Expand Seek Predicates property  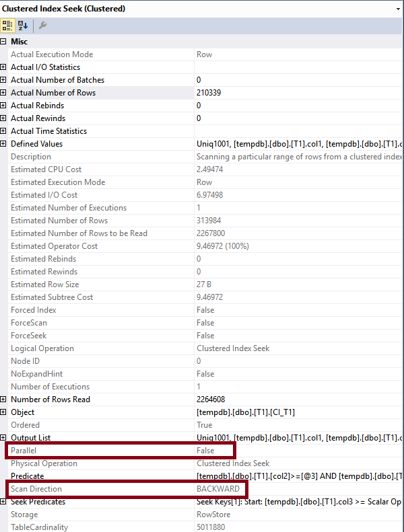point(4,502)
